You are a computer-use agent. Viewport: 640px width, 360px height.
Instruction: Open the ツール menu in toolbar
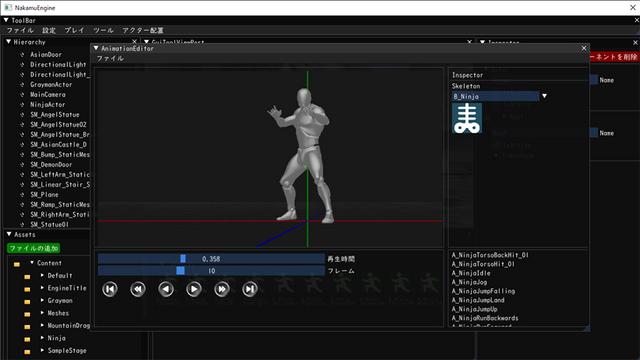click(103, 30)
